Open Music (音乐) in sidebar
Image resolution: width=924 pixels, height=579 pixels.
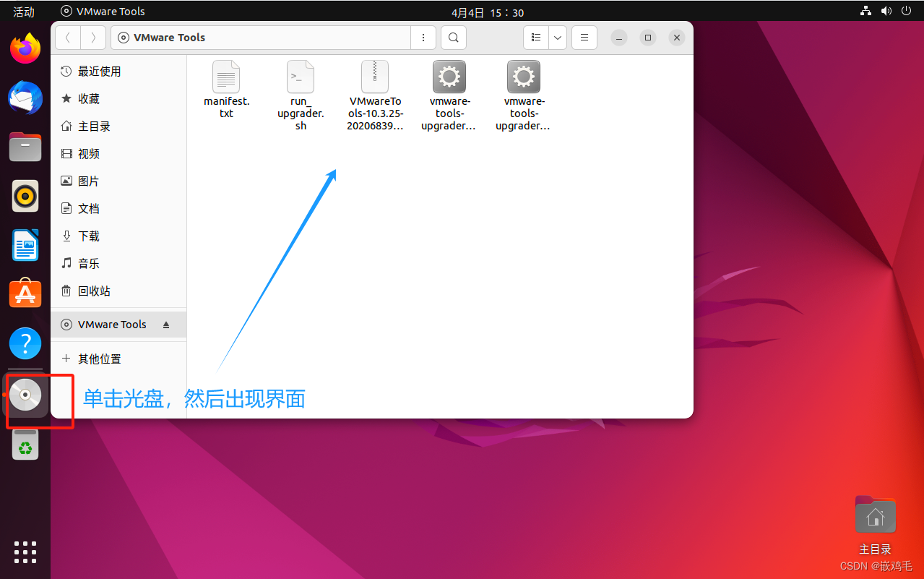click(118, 264)
